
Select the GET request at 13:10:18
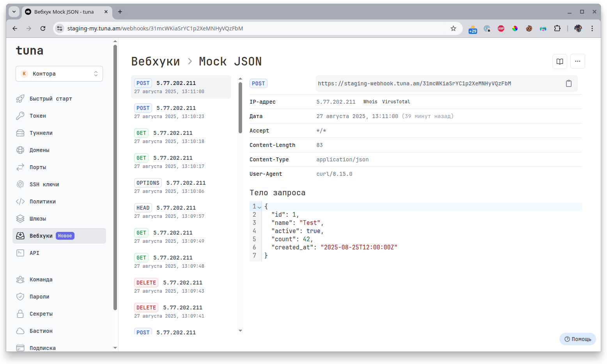point(181,137)
